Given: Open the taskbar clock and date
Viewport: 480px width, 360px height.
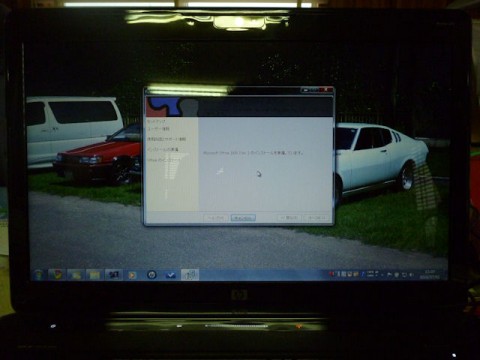Looking at the screenshot, I should (429, 274).
